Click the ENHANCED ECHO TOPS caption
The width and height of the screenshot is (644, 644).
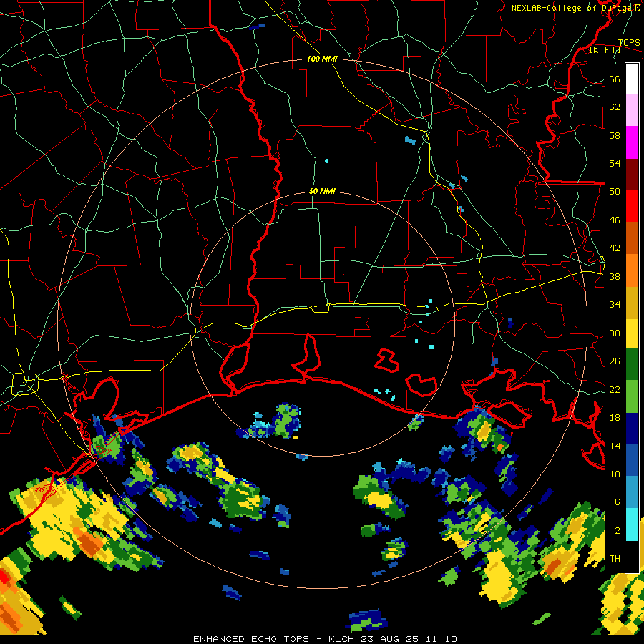[251, 639]
